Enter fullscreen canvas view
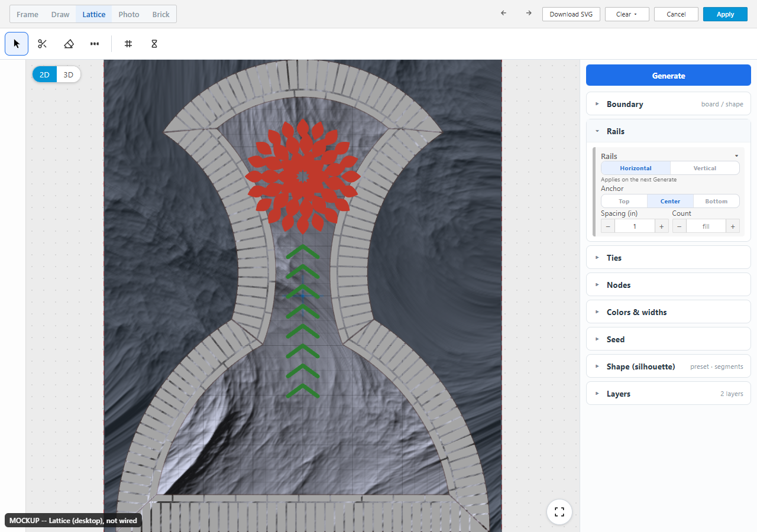757x532 pixels. point(559,512)
